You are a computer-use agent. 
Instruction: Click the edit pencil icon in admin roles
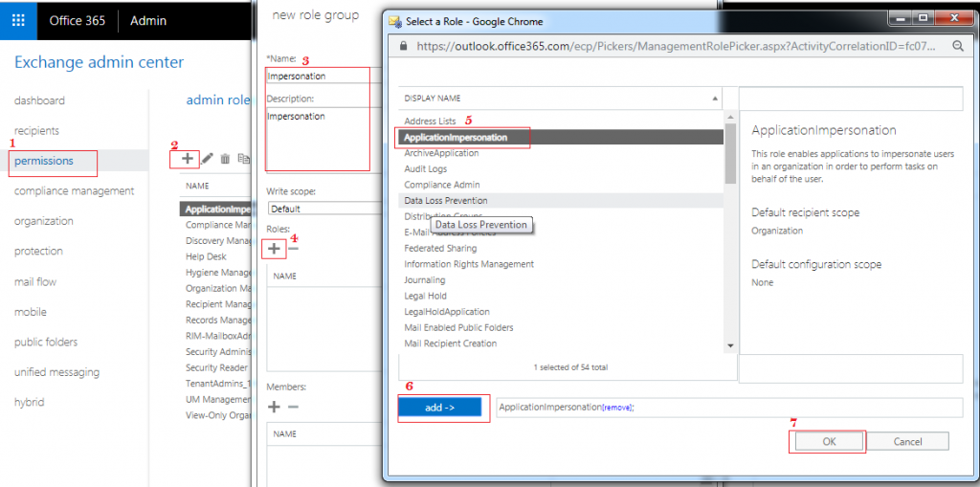click(208, 159)
